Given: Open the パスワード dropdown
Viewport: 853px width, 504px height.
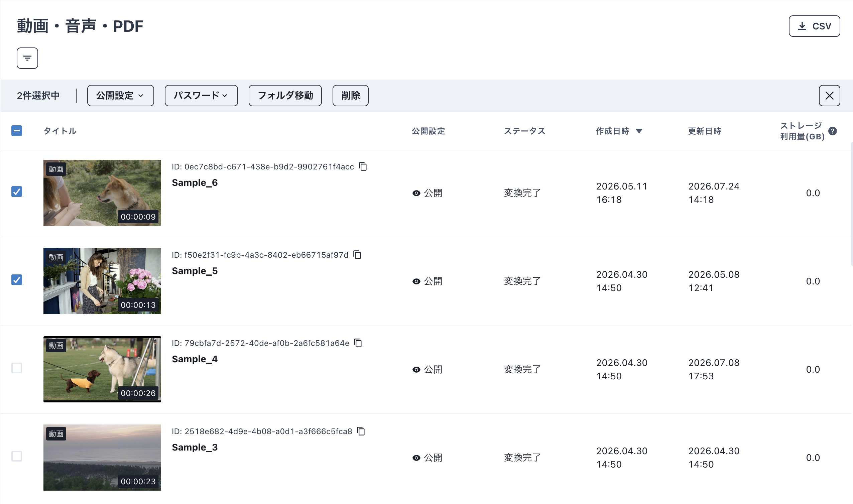Looking at the screenshot, I should pos(201,96).
